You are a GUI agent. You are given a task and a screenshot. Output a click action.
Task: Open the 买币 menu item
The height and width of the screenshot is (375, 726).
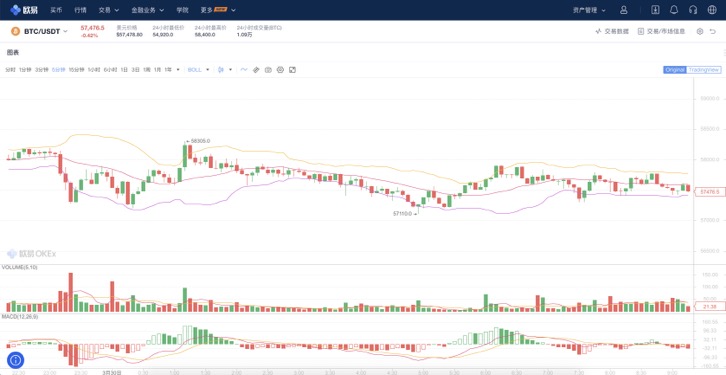[56, 10]
